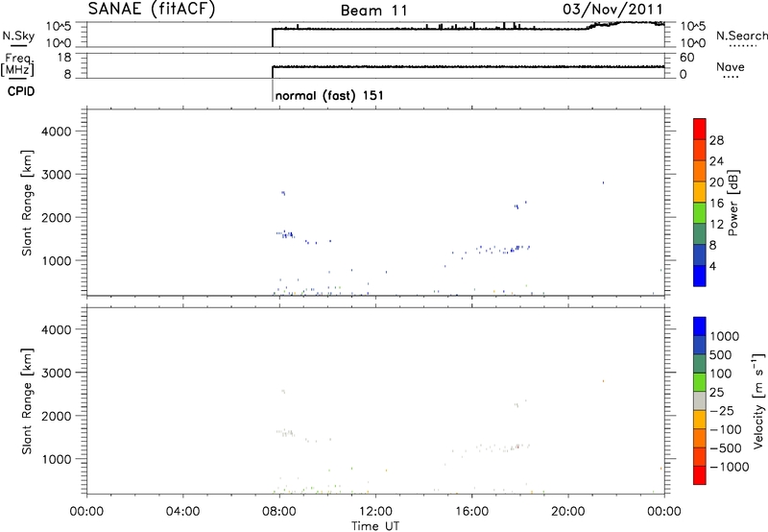The height and width of the screenshot is (532, 768).
Task: Click blue top segment of Velocity colorbar
Action: coord(700,326)
